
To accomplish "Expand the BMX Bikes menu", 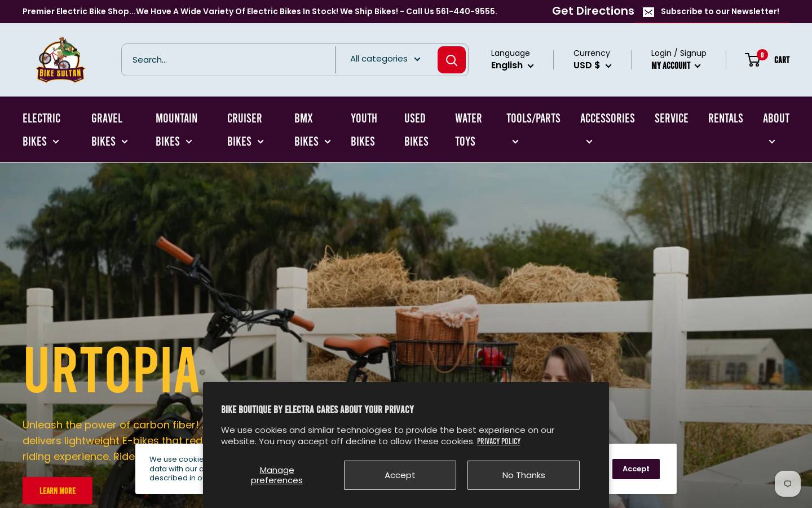I will coord(312,130).
